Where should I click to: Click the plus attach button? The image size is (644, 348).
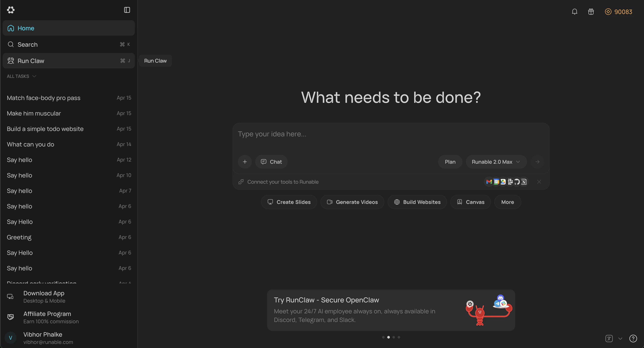(x=245, y=162)
